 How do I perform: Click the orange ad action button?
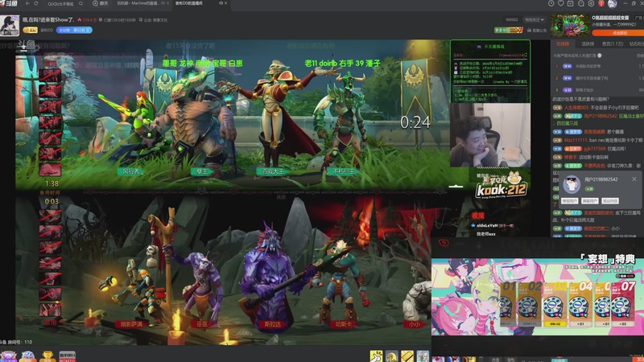point(618,33)
